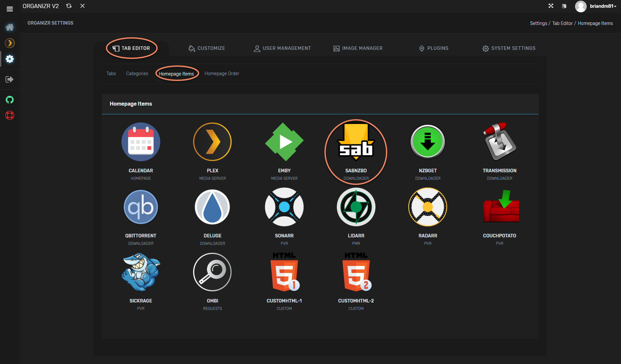
Task: Switch to the Image Manager section
Action: pyautogui.click(x=358, y=48)
